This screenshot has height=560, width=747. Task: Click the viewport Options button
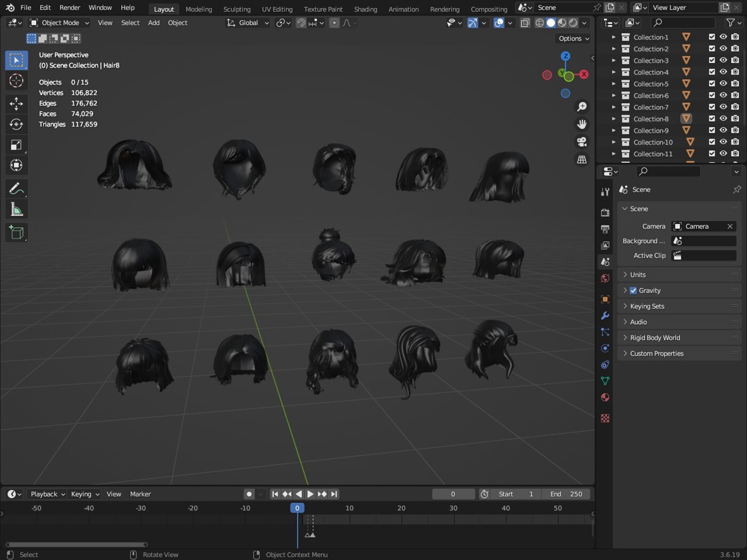(574, 38)
